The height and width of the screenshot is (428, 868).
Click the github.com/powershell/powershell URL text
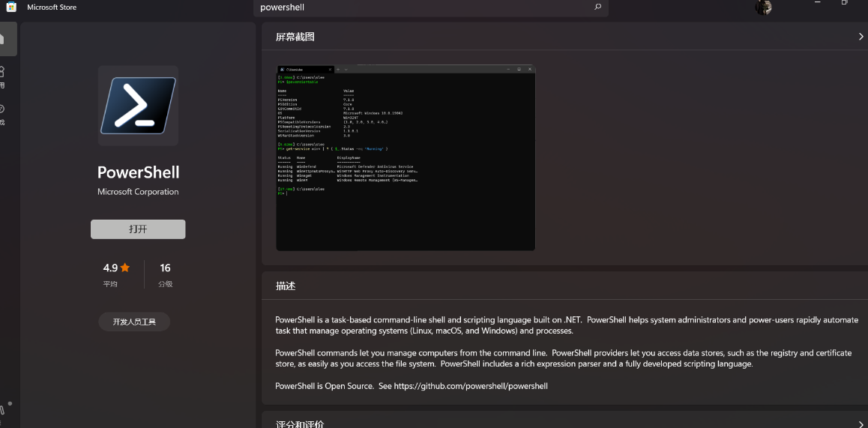click(471, 386)
